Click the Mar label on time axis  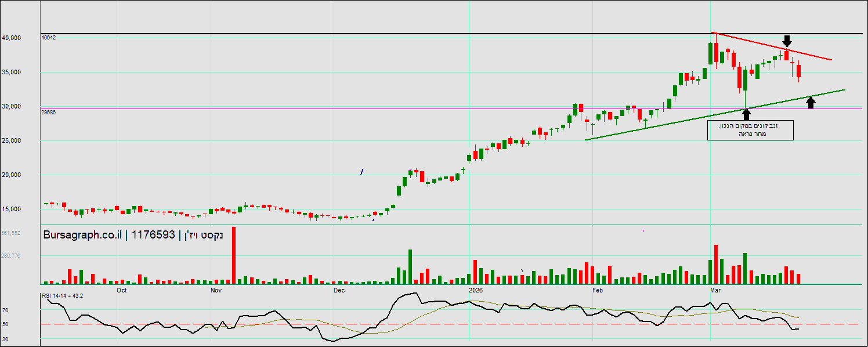click(715, 290)
